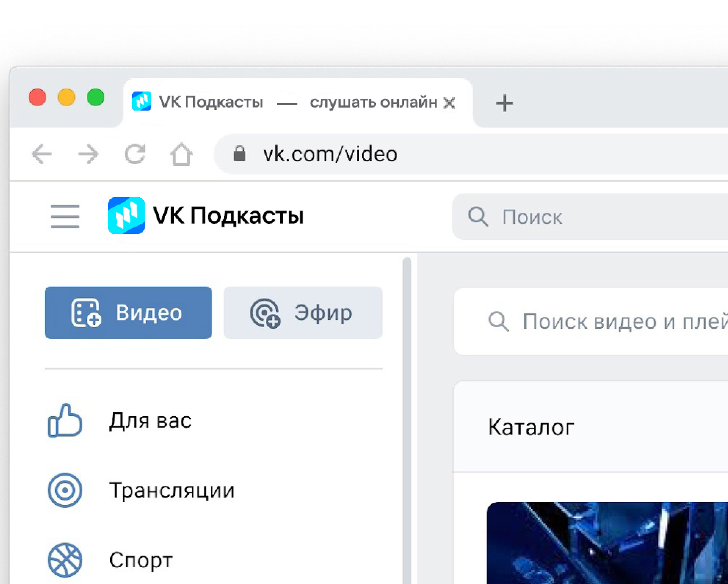Reload the page with the refresh icon
The width and height of the screenshot is (728, 584).
point(135,154)
